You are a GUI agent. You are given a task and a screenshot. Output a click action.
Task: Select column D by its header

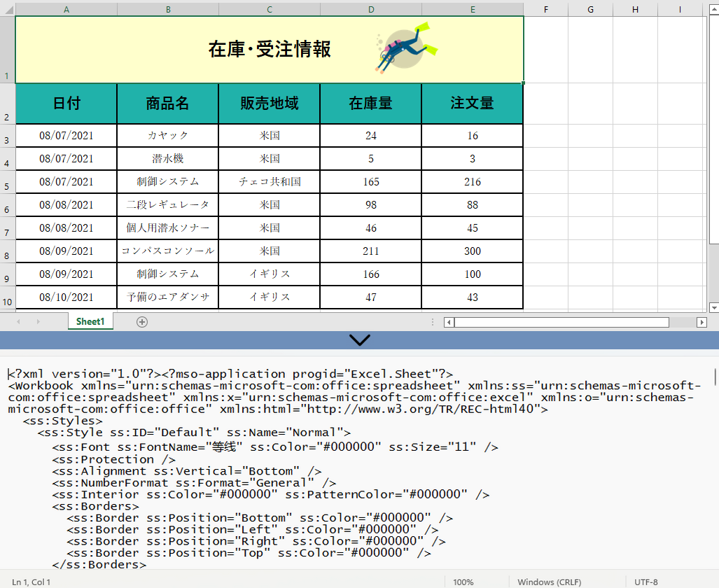point(370,9)
